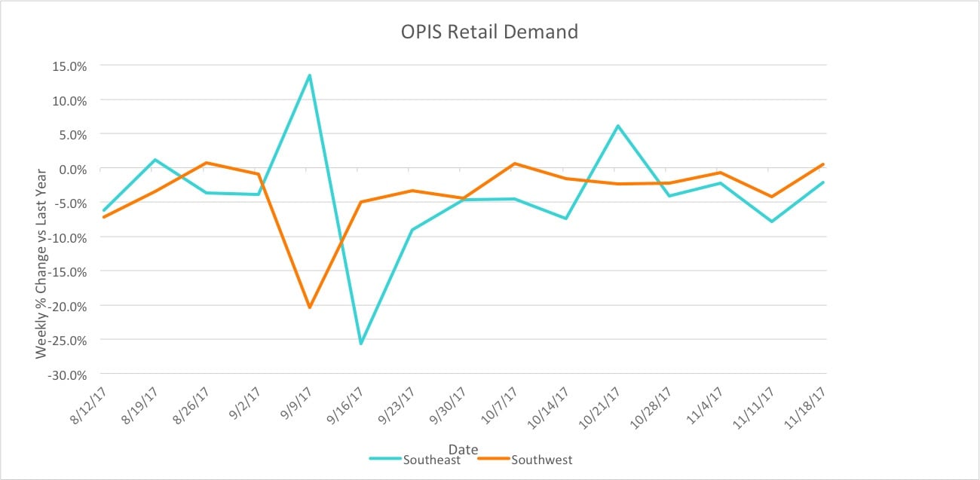Click the orange Southwest legend line swatch
The width and height of the screenshot is (980, 480).
point(493,460)
